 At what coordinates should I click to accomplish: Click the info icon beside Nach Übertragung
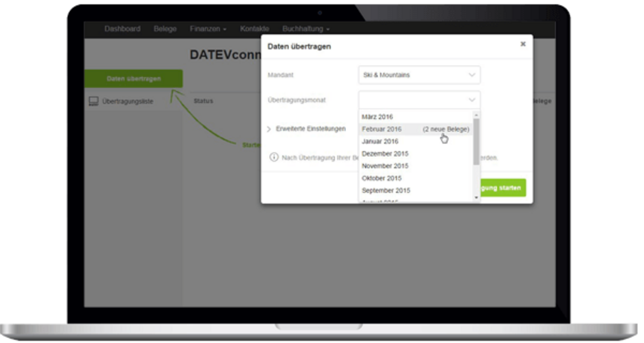pyautogui.click(x=274, y=157)
